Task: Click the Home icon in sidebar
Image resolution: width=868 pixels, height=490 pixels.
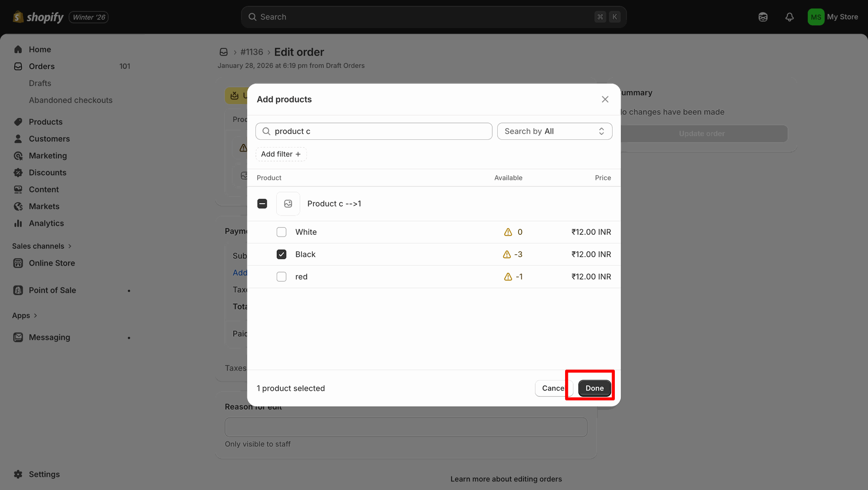Action: pos(18,49)
